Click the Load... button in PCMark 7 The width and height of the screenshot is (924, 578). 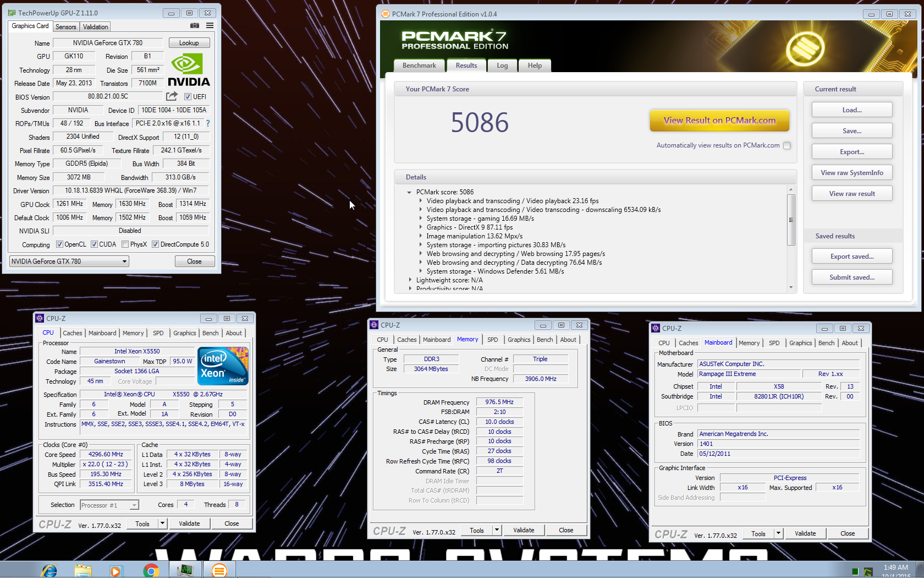tap(852, 110)
